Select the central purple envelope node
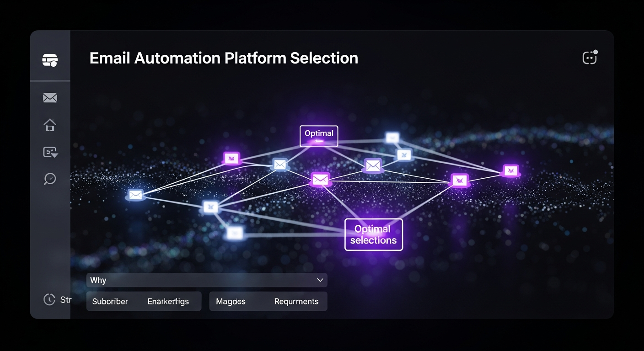644x351 pixels. (320, 179)
